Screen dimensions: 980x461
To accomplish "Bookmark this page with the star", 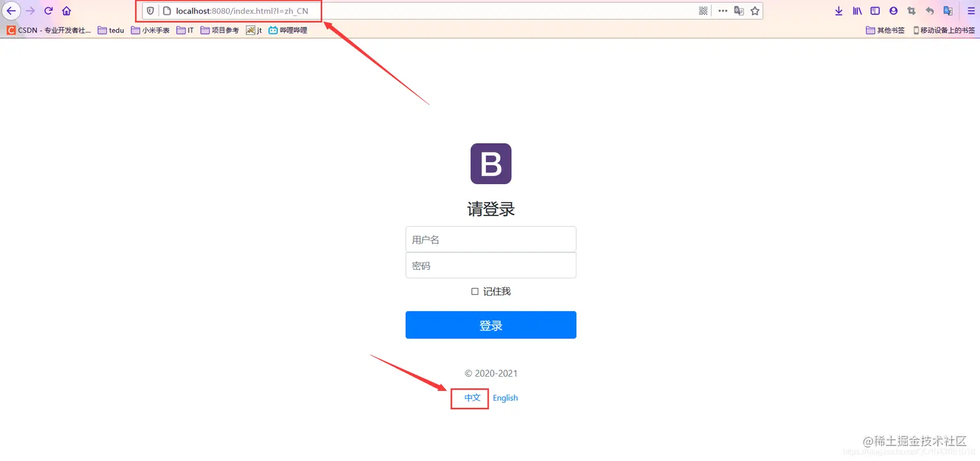I will tap(754, 10).
